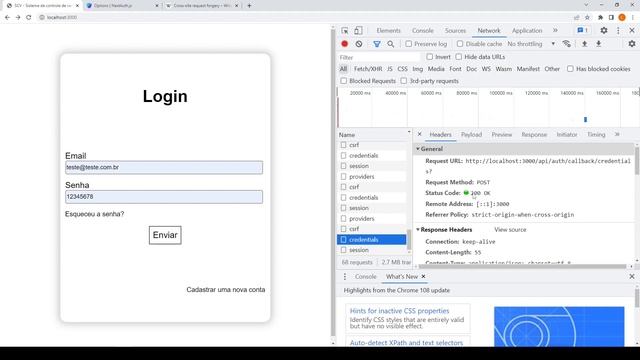This screenshot has width=640, height=360.
Task: Click blue marker in network timeline
Action: point(585,120)
